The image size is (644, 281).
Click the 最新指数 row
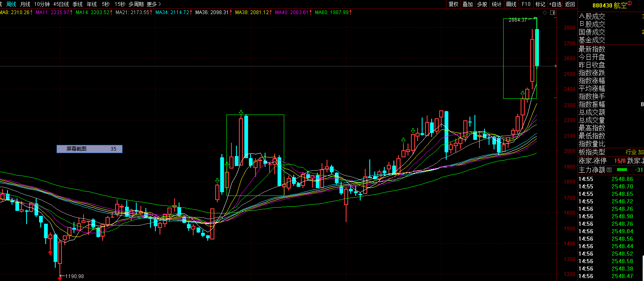[x=611, y=49]
